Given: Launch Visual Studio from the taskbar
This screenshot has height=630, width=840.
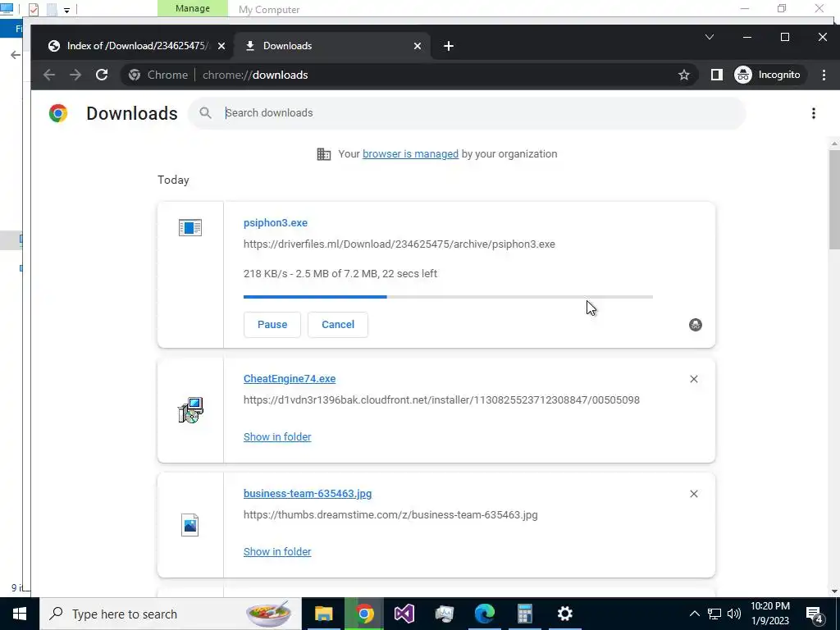Looking at the screenshot, I should click(x=404, y=614).
